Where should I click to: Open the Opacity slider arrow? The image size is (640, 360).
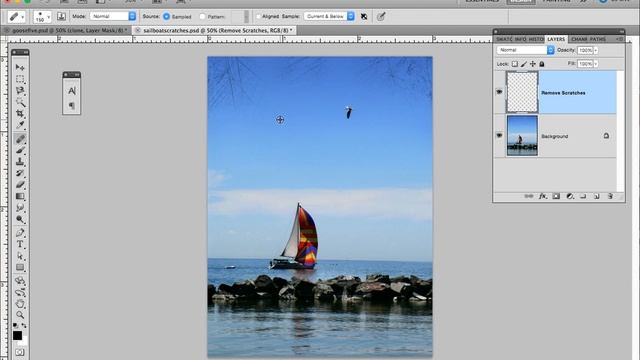click(x=596, y=50)
